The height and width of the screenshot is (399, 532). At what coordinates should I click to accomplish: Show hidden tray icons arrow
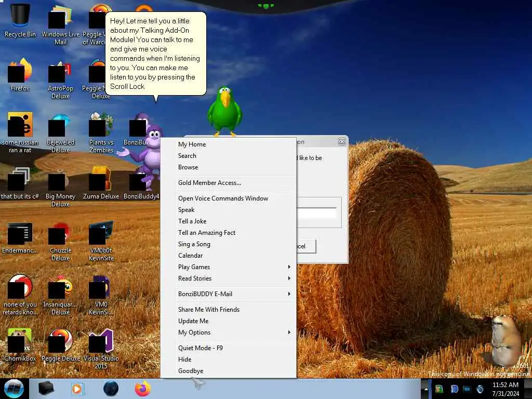point(426,389)
